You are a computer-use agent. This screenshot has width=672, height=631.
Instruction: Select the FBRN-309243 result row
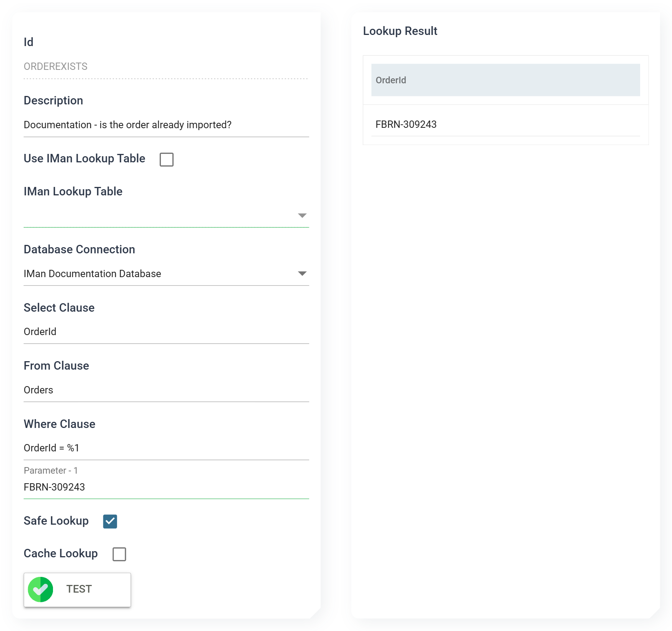pyautogui.click(x=505, y=124)
